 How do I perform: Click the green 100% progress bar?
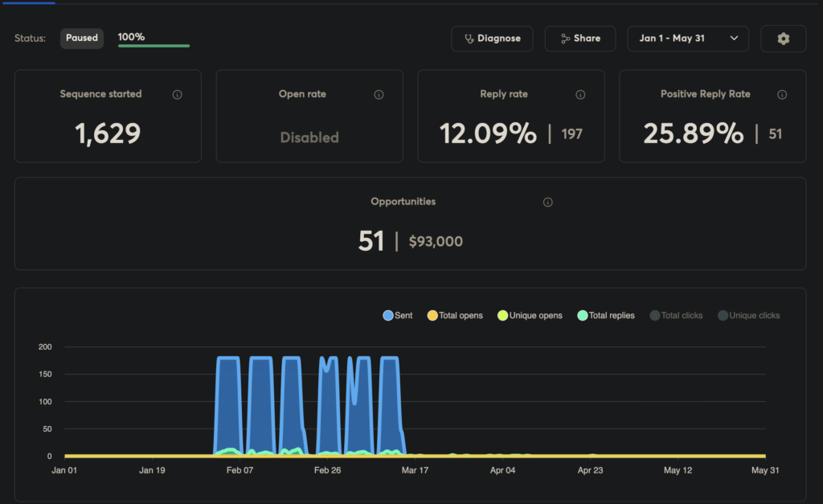(154, 46)
